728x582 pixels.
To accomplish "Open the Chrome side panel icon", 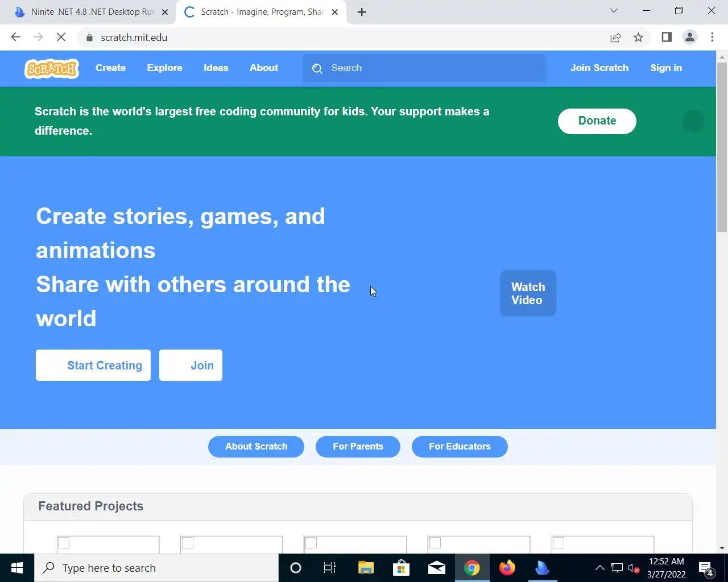I will point(667,38).
